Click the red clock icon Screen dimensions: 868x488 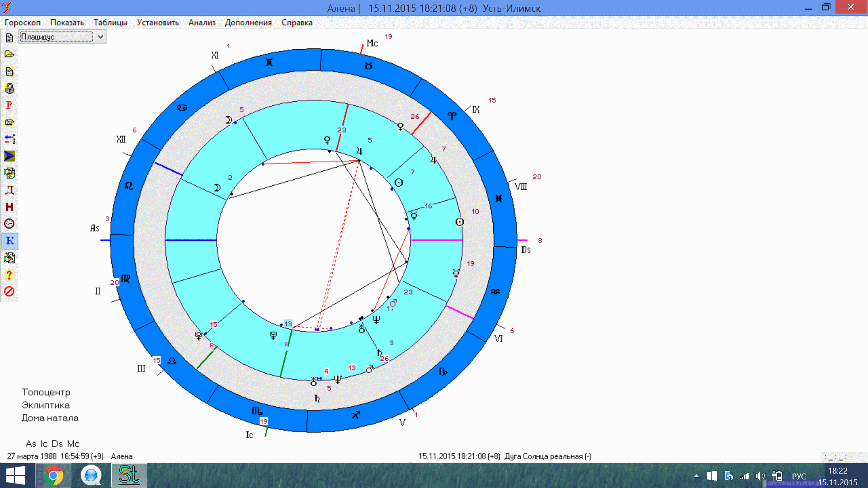[x=9, y=224]
